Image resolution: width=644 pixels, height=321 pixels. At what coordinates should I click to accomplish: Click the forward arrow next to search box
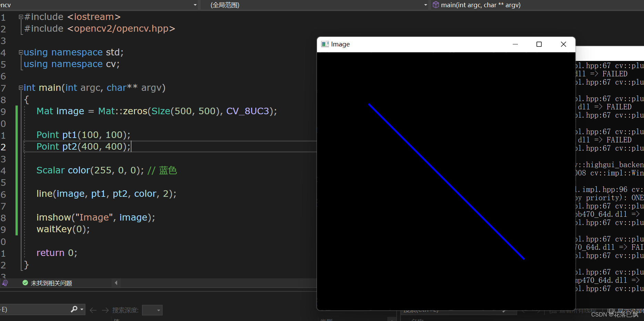point(105,310)
